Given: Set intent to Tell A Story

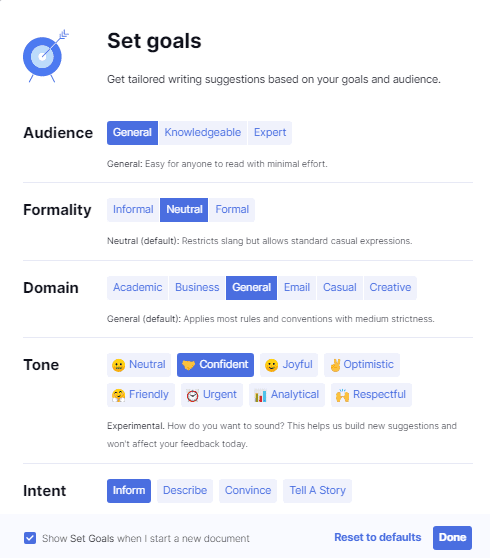Looking at the screenshot, I should (317, 491).
